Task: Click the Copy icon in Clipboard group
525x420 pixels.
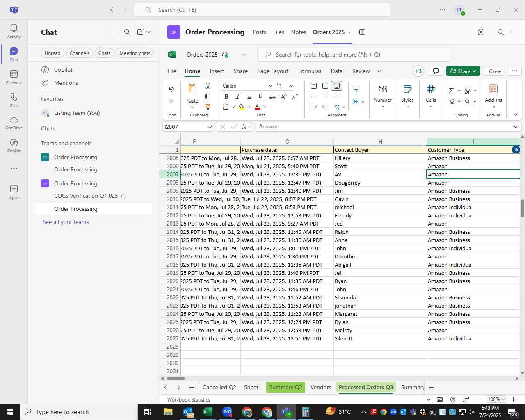Action: (208, 96)
